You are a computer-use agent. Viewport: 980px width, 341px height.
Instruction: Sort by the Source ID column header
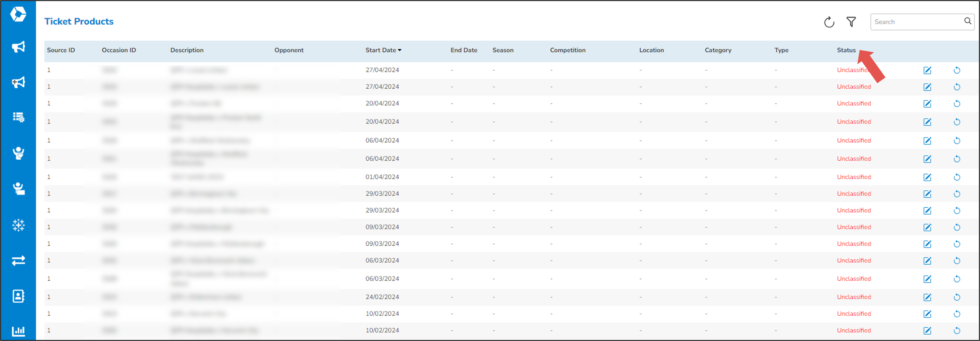tap(61, 50)
